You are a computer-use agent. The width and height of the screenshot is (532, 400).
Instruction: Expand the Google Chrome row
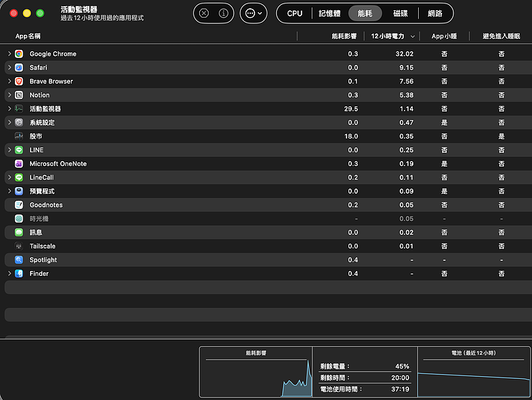[x=10, y=54]
